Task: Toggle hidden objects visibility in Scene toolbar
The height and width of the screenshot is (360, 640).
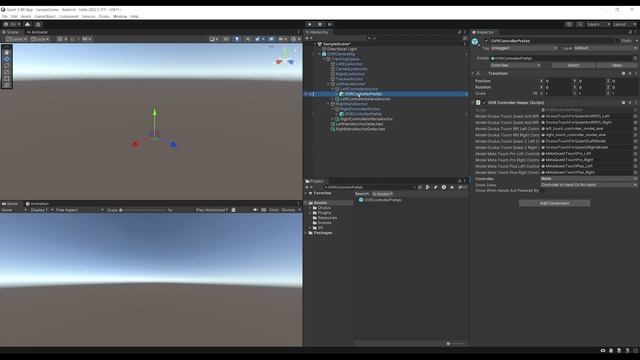Action: pyautogui.click(x=271, y=39)
